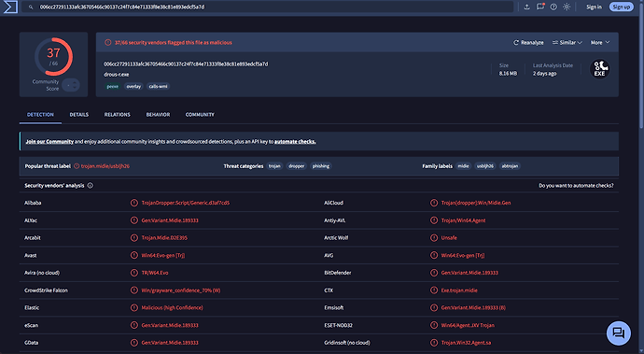Click the usbljh26 family label chip
The image size is (644, 354).
pyautogui.click(x=485, y=166)
